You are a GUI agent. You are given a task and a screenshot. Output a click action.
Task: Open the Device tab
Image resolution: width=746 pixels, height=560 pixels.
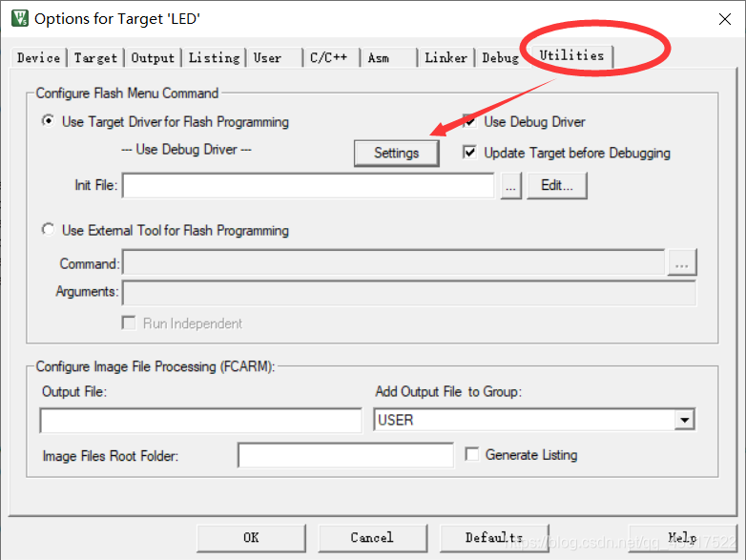(x=38, y=58)
